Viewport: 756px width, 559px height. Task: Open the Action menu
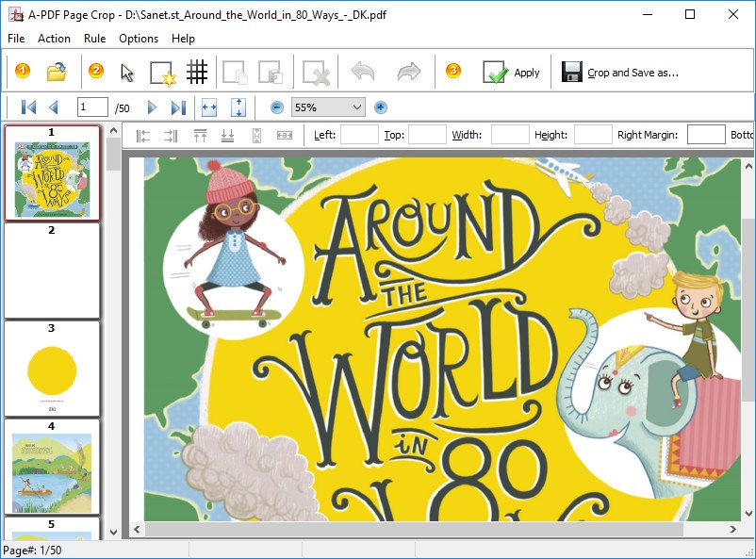pos(54,39)
